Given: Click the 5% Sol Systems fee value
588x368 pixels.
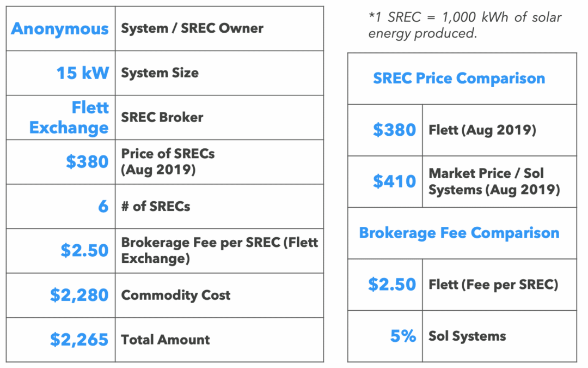Looking at the screenshot, I should pos(403,336).
